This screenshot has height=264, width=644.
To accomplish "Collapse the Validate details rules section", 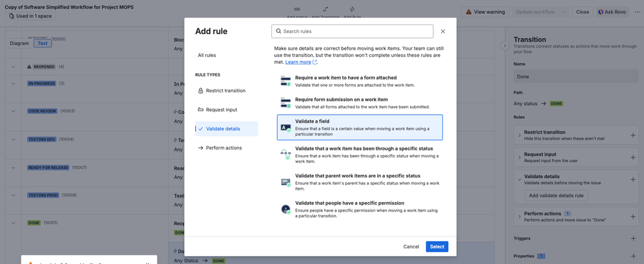I will click(x=519, y=179).
